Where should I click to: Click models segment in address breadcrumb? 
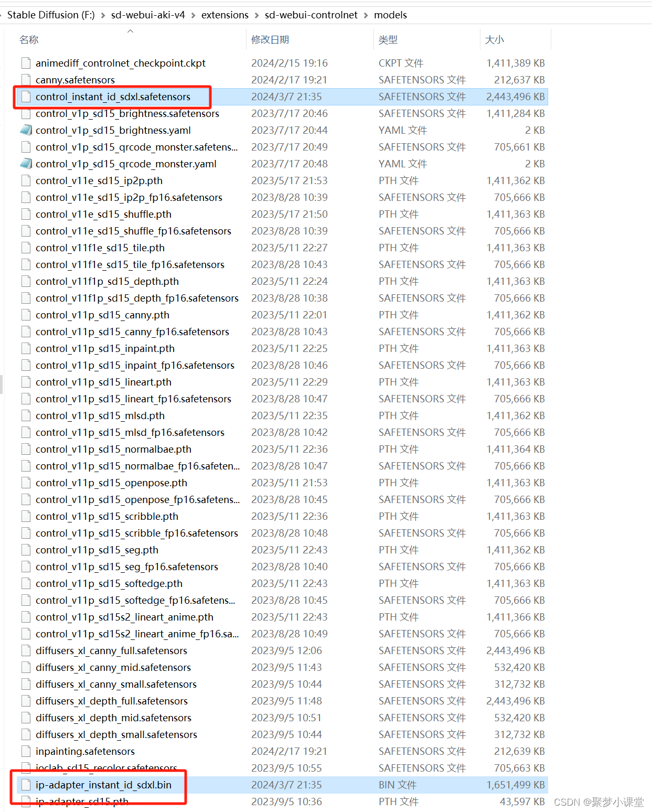tap(390, 15)
